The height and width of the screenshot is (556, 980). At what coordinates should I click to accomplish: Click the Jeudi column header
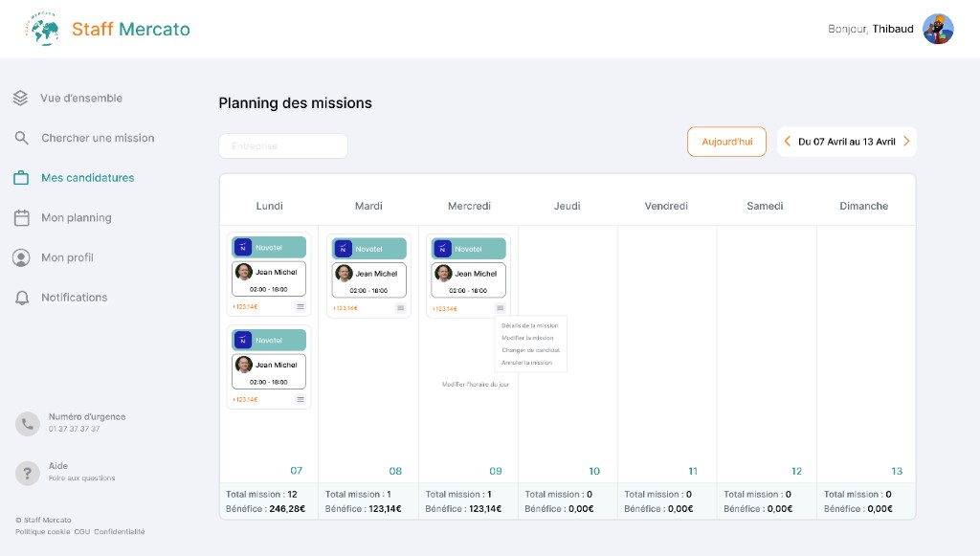(x=567, y=206)
